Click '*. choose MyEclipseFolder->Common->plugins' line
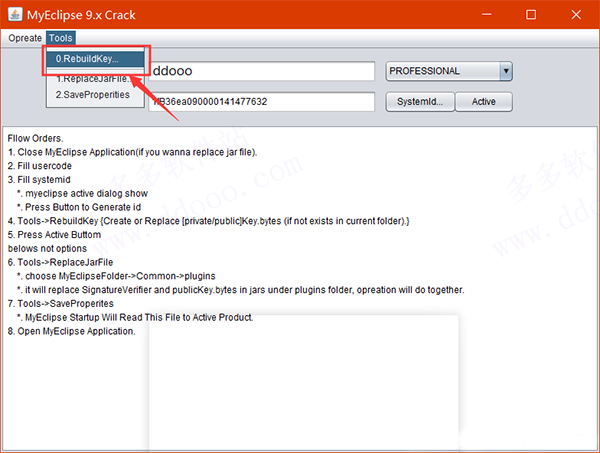The width and height of the screenshot is (600, 453). 116,276
